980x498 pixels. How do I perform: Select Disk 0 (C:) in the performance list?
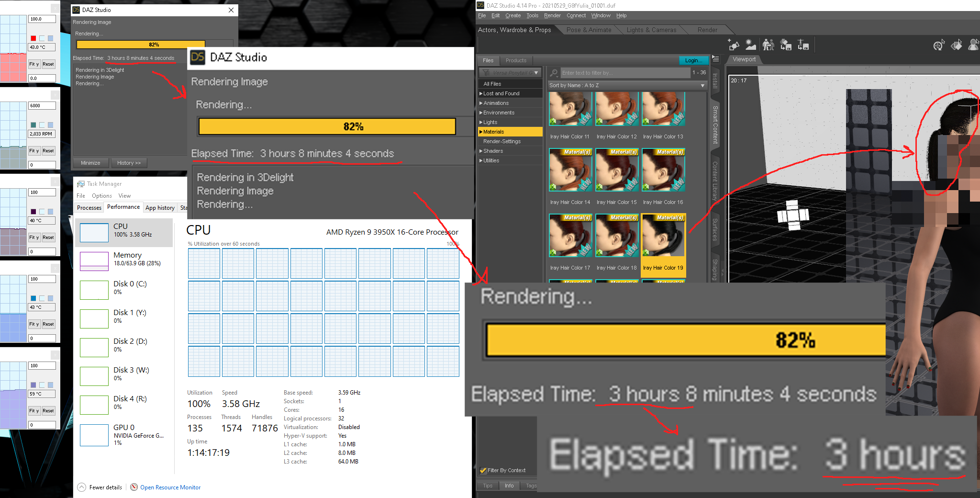(x=124, y=290)
